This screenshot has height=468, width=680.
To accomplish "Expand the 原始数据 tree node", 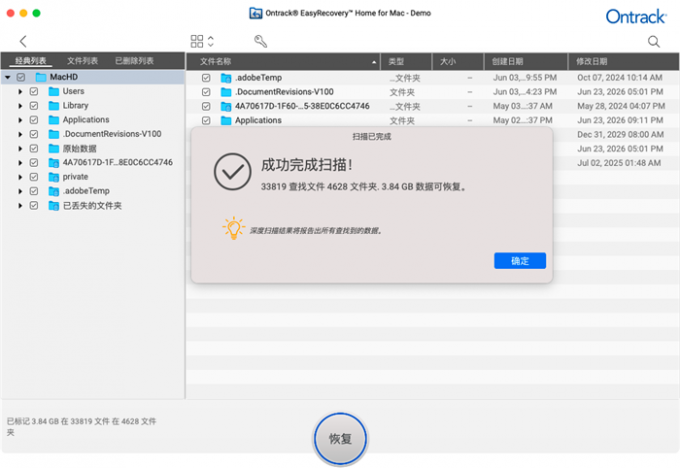I will click(20, 149).
